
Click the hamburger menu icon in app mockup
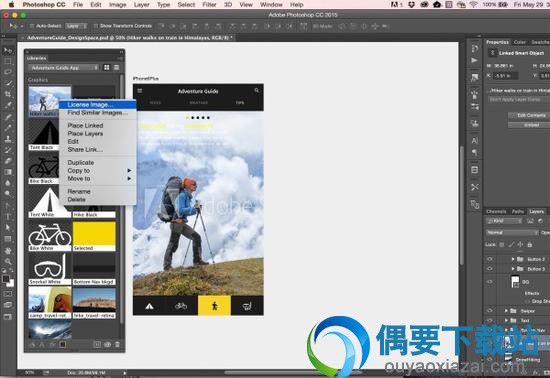pyautogui.click(x=140, y=91)
